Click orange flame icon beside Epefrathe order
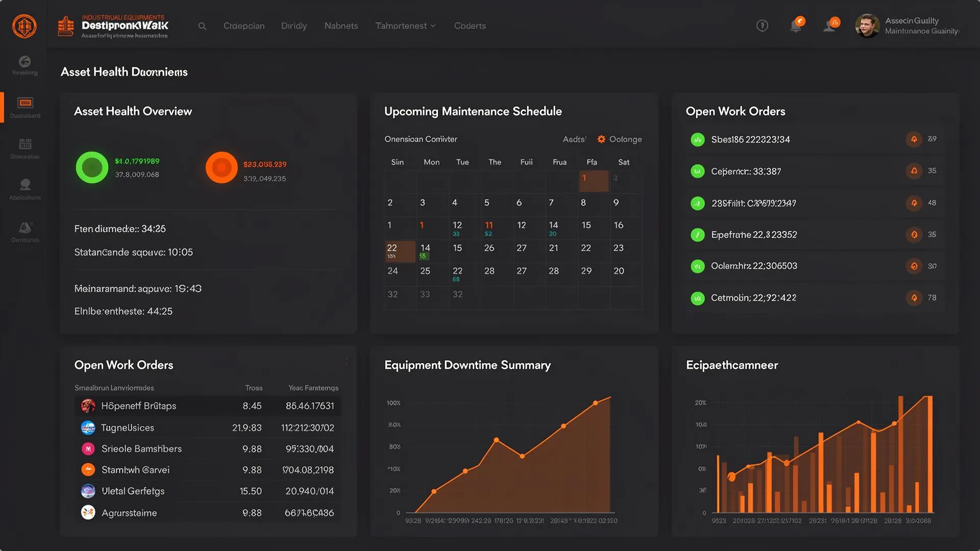Screen dimensions: 980x551 point(914,235)
